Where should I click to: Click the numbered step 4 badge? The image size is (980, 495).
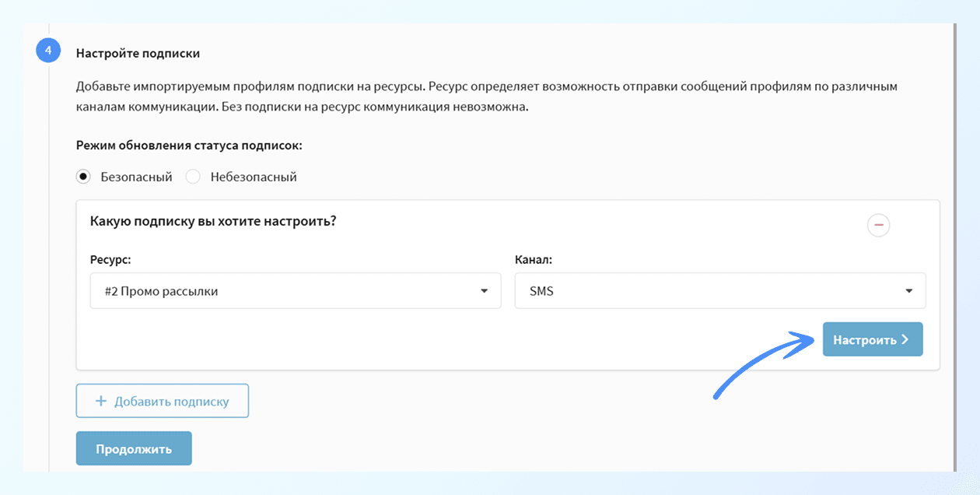pos(48,50)
